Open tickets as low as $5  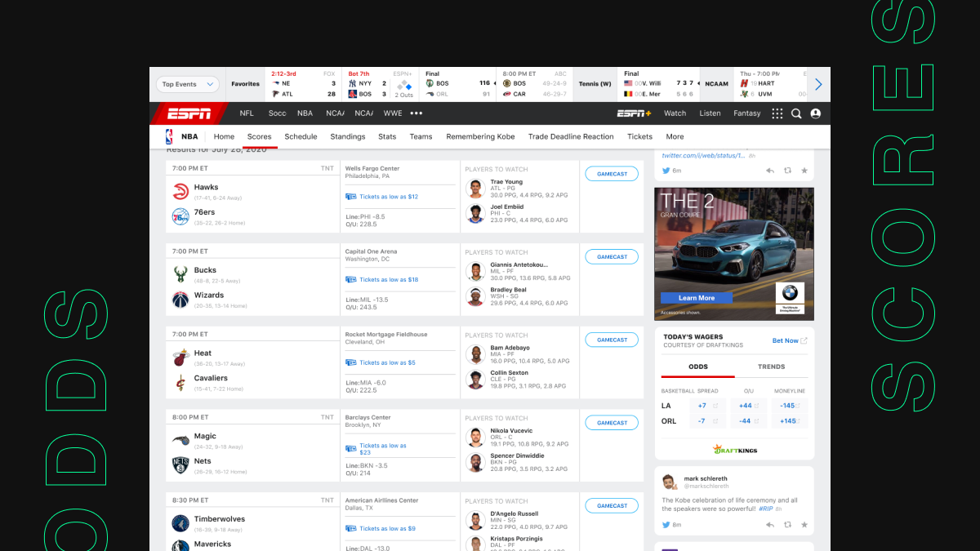pos(381,362)
